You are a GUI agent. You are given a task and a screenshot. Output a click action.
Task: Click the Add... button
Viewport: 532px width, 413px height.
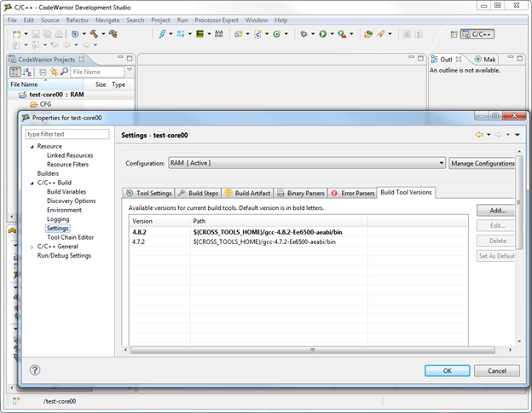[497, 210]
